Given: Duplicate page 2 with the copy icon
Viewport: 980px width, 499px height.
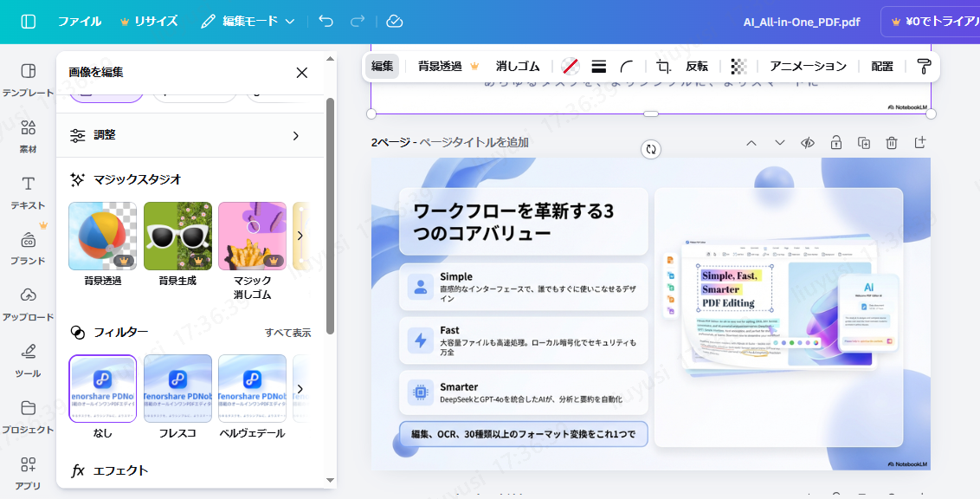Looking at the screenshot, I should (x=863, y=142).
